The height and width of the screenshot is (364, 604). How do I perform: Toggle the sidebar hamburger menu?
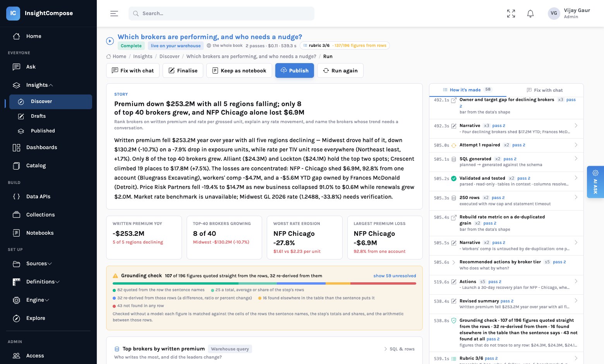[114, 14]
